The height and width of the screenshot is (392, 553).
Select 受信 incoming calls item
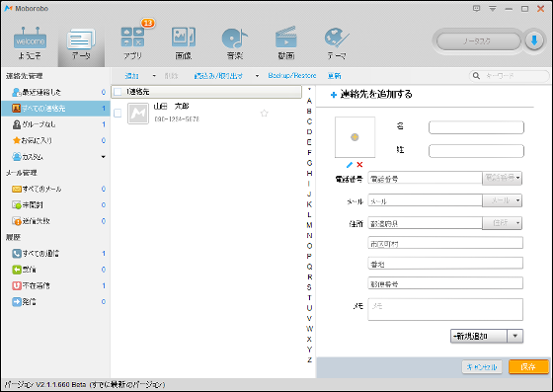pyautogui.click(x=55, y=270)
